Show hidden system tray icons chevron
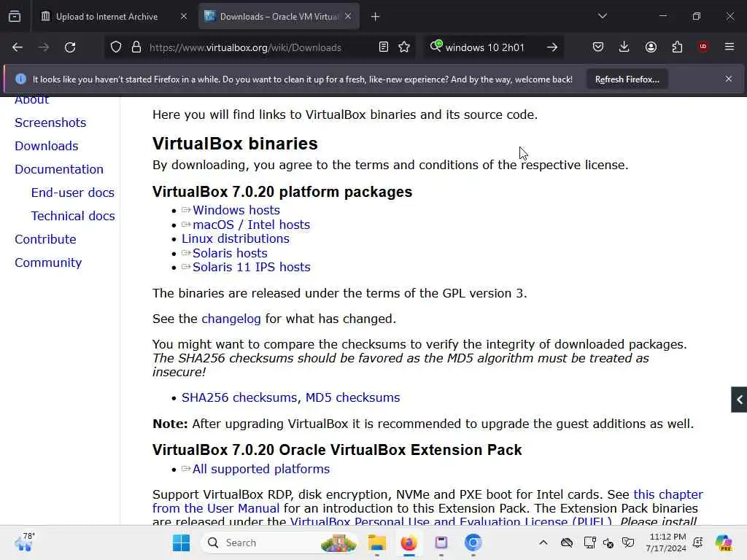The width and height of the screenshot is (747, 560). click(543, 542)
